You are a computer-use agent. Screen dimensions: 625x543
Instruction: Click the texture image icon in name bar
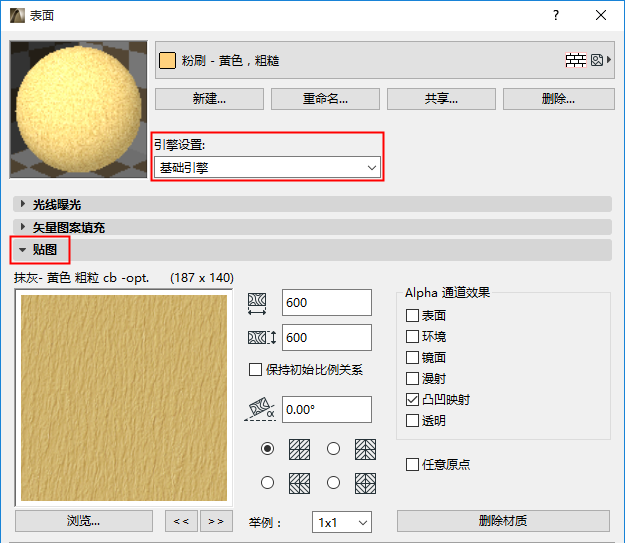596,60
